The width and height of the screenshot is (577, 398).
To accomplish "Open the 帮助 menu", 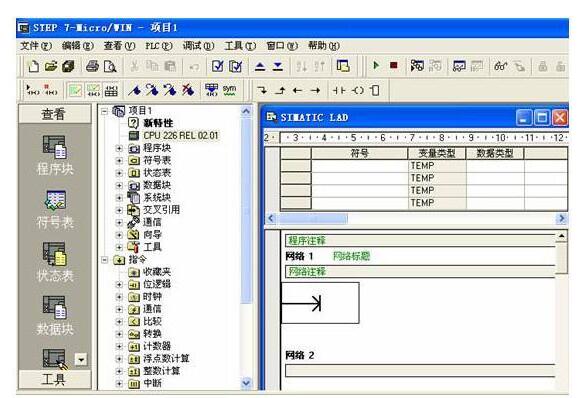I will click(324, 46).
